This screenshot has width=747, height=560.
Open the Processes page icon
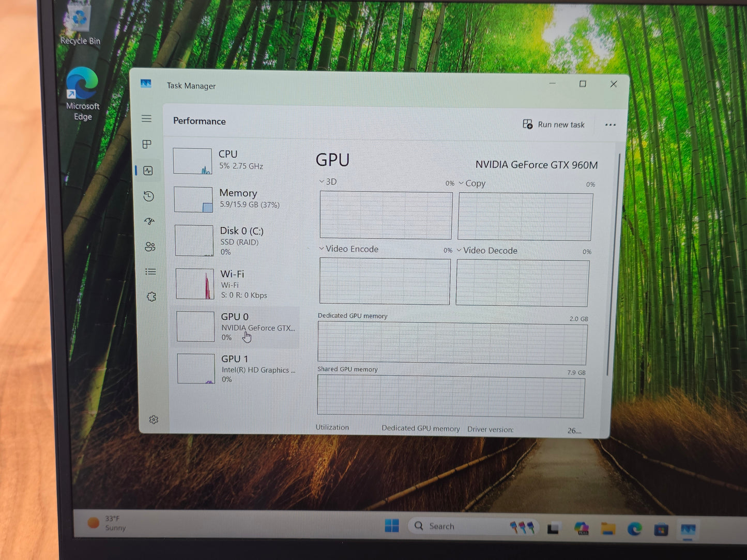(x=147, y=145)
